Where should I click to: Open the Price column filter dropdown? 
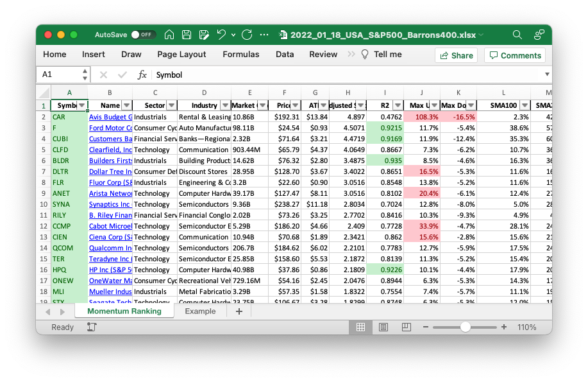(x=296, y=105)
